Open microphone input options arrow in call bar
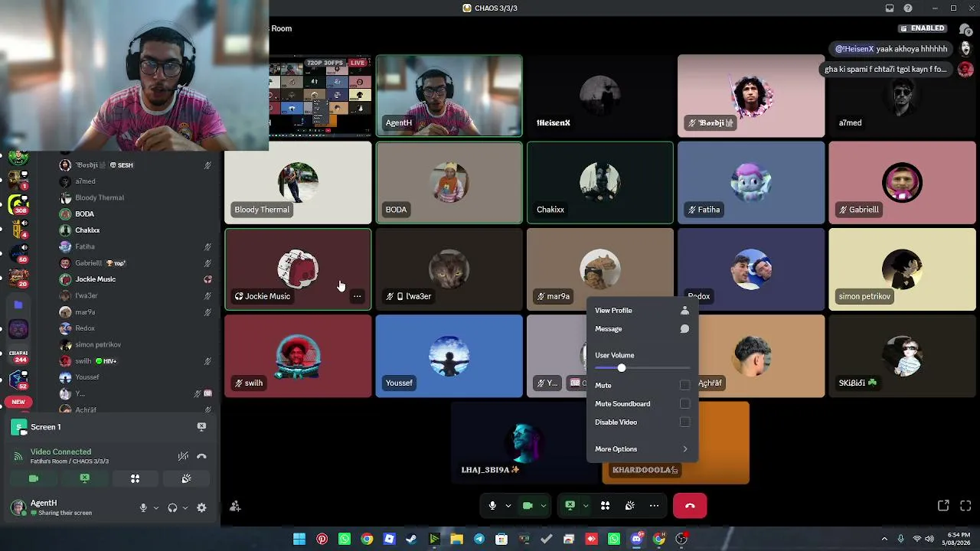The height and width of the screenshot is (551, 980). [x=508, y=506]
